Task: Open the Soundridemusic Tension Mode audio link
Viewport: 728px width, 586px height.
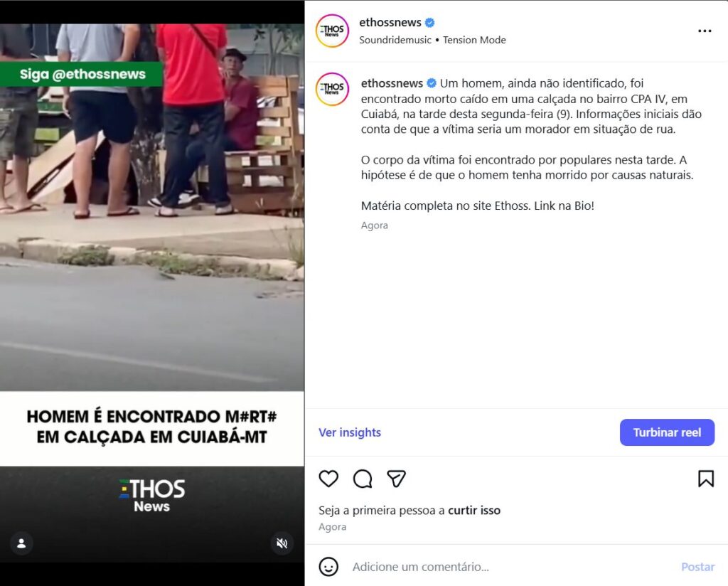Action: coord(432,40)
